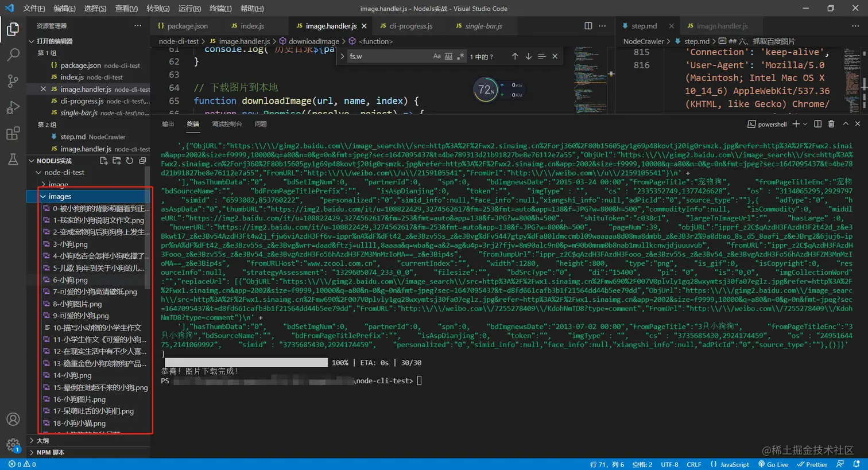Switch to the package.json editor tab
This screenshot has height=470, width=868.
188,26
